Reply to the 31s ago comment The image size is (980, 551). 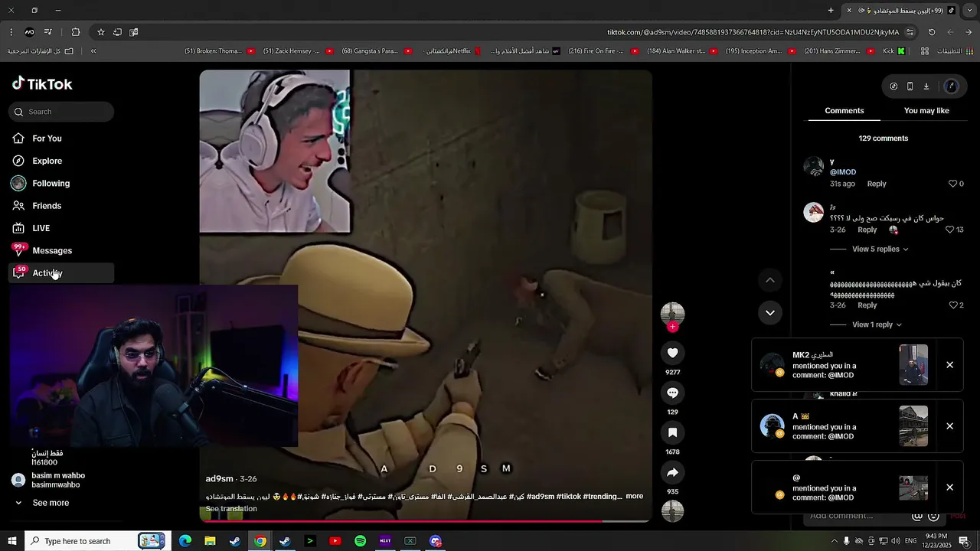pos(877,184)
